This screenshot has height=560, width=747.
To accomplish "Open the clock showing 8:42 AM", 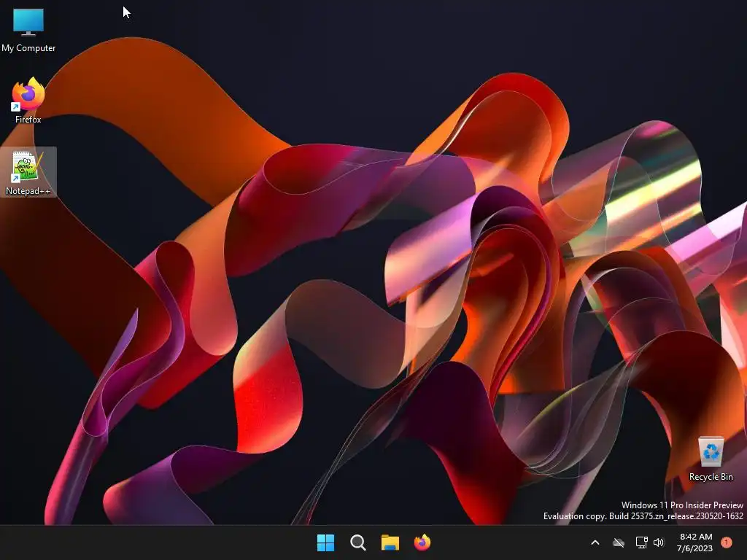I will click(695, 542).
